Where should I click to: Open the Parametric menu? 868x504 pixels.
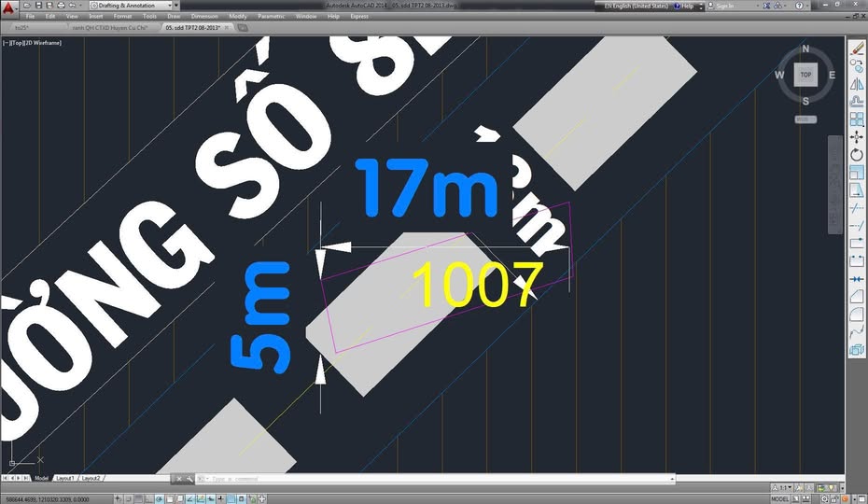click(x=272, y=17)
